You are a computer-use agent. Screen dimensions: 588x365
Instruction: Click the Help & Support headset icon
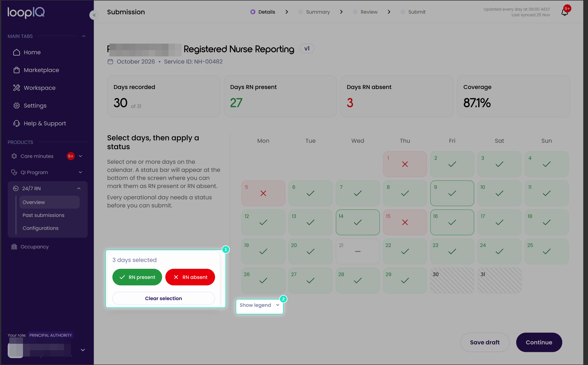pos(17,123)
